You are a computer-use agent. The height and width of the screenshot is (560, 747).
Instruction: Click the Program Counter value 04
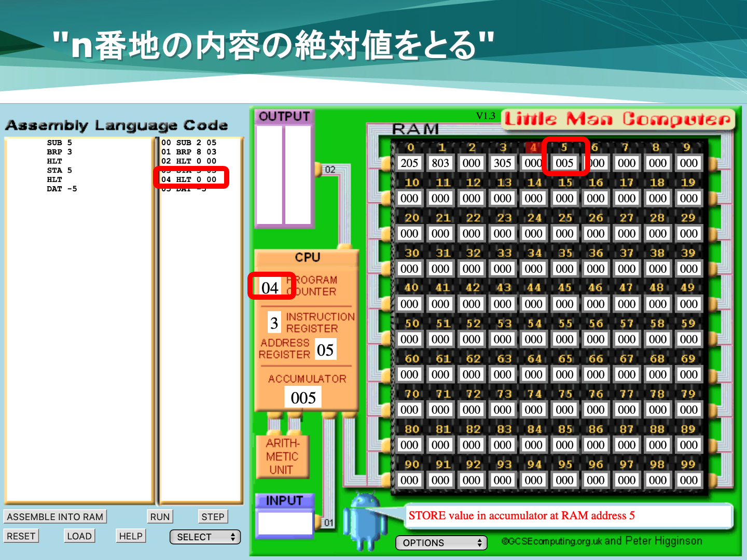click(x=270, y=287)
